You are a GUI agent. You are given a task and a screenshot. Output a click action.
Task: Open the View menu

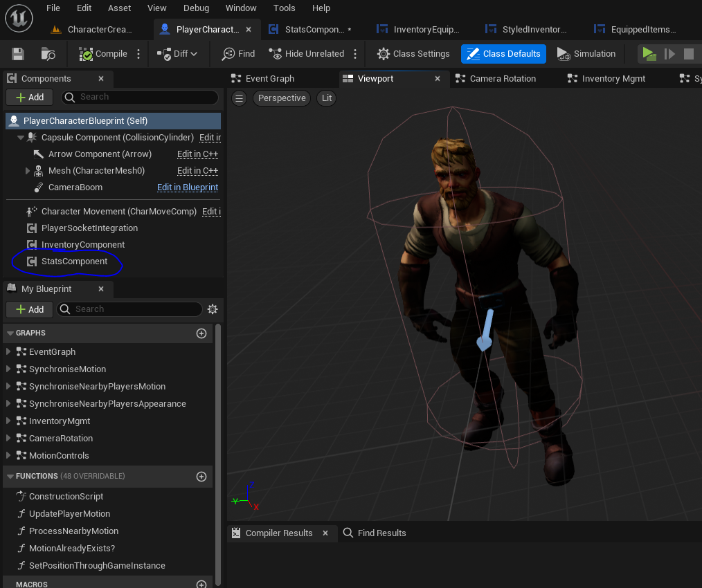(x=156, y=8)
